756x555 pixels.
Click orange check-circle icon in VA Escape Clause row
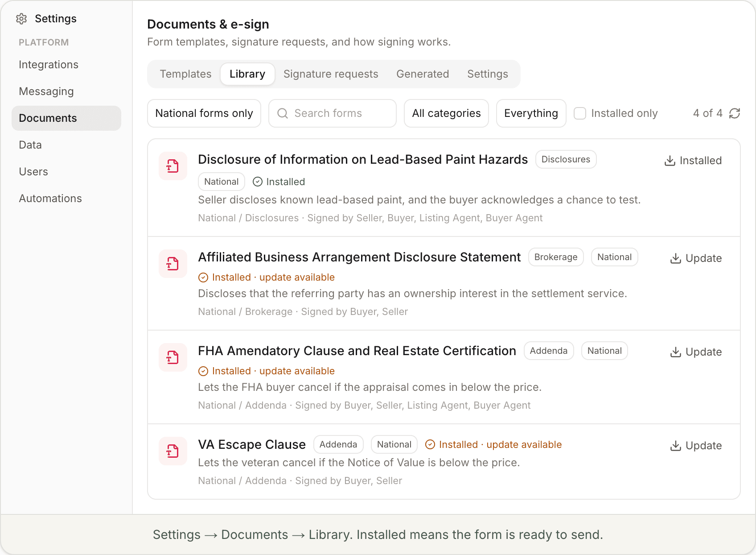430,444
